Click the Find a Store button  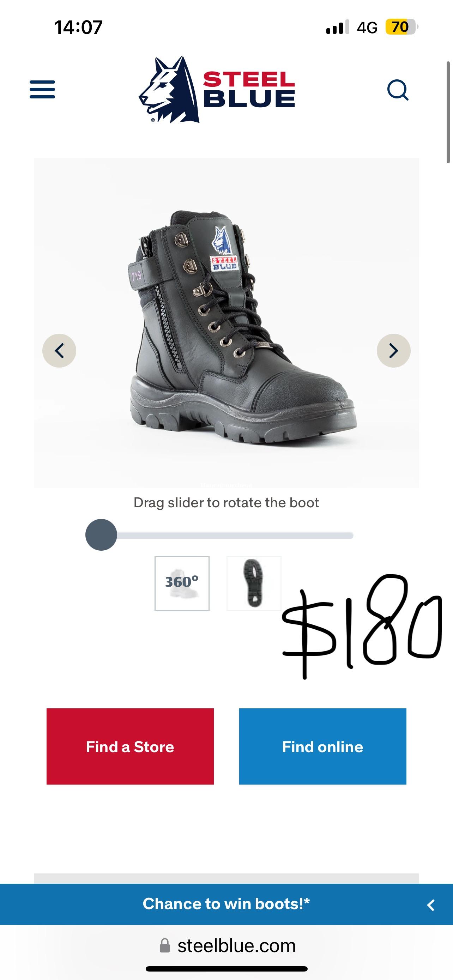click(130, 746)
